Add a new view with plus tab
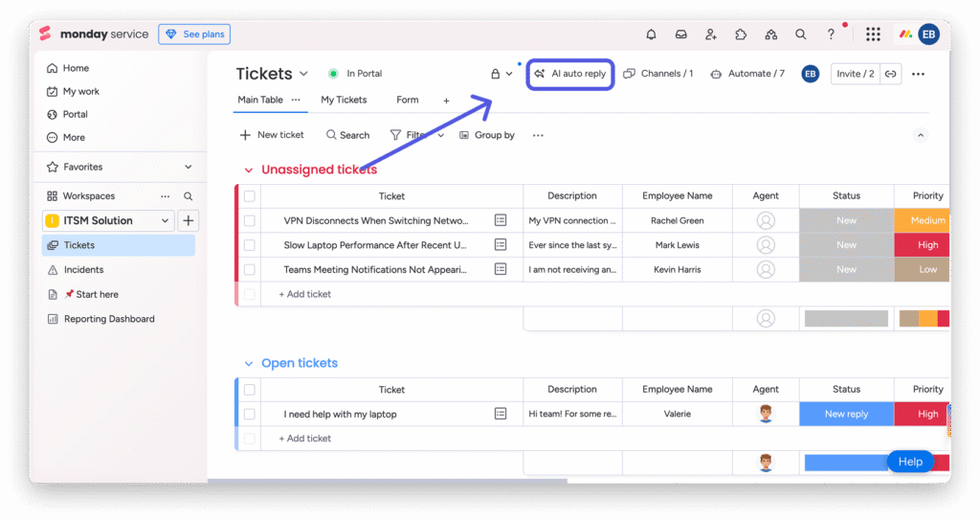The height and width of the screenshot is (521, 980). (x=446, y=101)
